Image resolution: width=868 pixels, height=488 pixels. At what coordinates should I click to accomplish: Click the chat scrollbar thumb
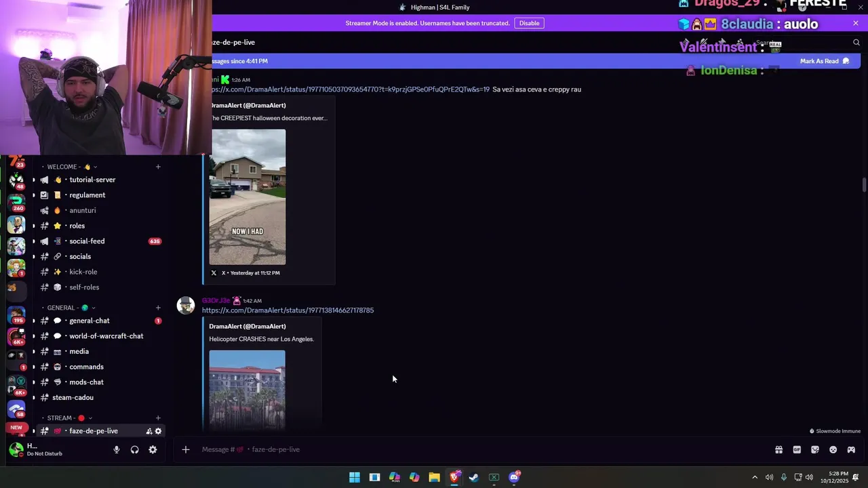(x=864, y=184)
